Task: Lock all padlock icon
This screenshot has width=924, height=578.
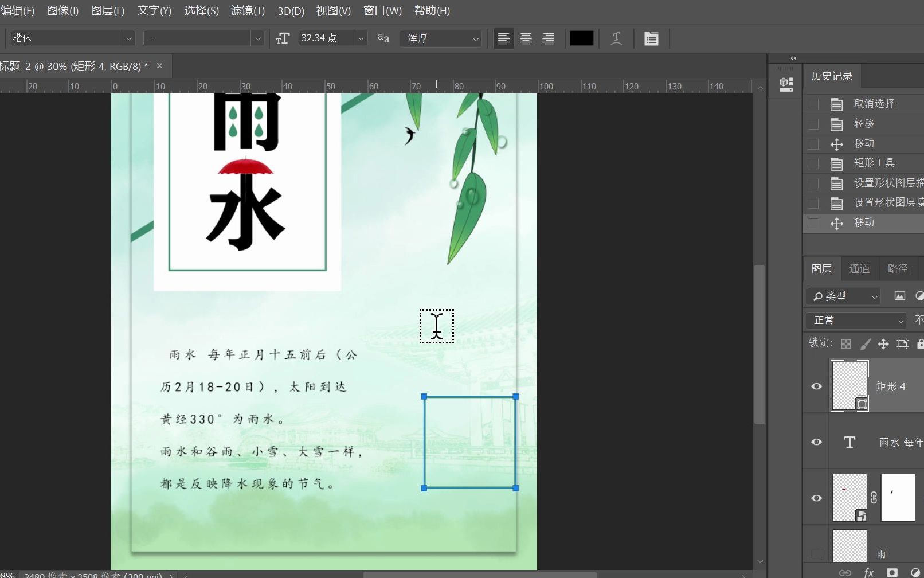Action: click(x=920, y=343)
